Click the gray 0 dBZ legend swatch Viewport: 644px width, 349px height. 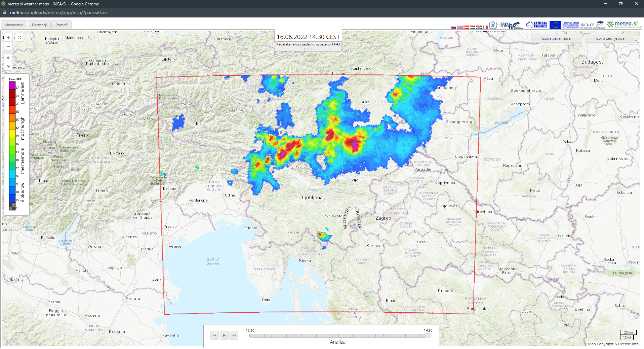point(12,206)
